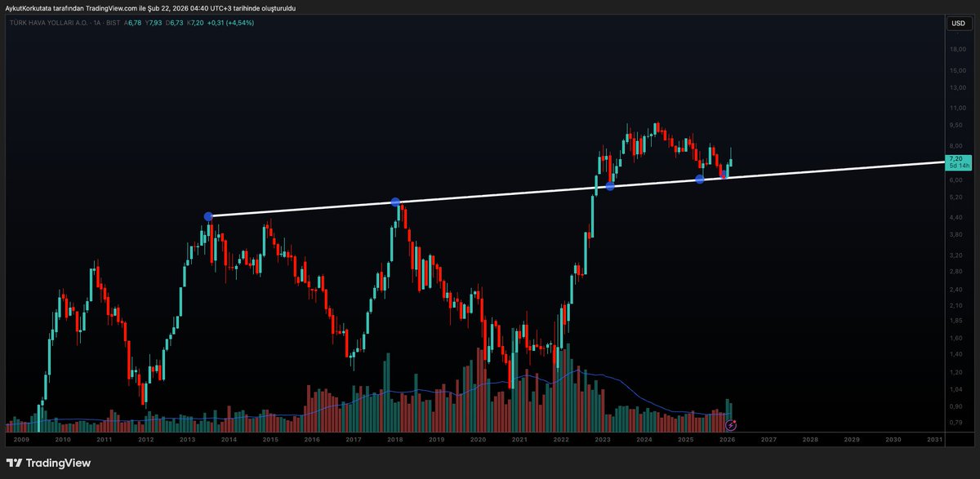This screenshot has width=980, height=479.
Task: Click the 15,00 price axis label
Action: point(957,72)
